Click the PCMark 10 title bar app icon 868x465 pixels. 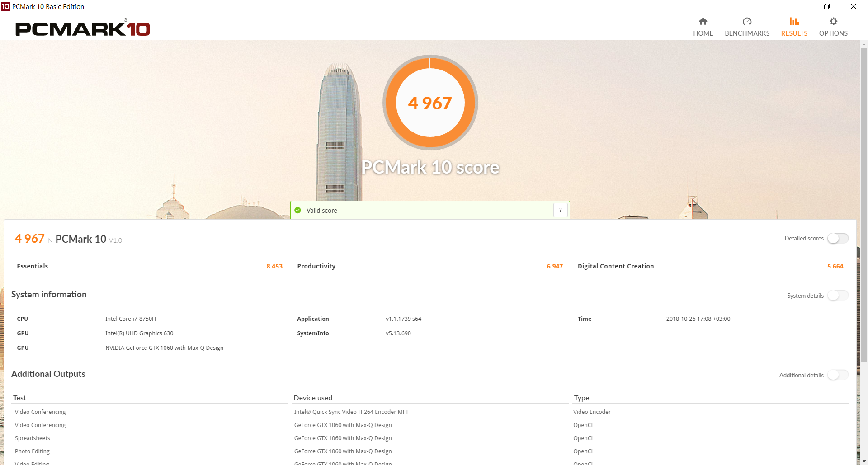5,6
